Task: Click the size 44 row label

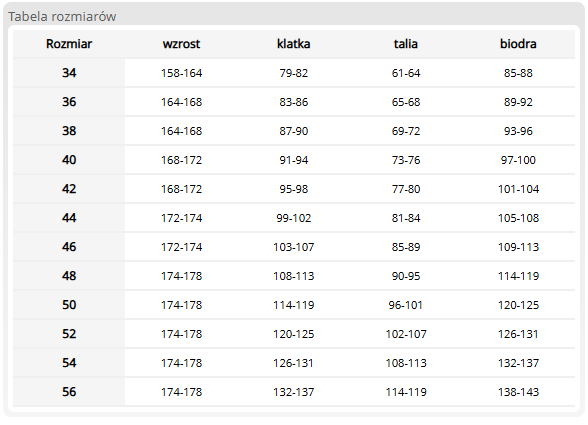Action: tap(69, 218)
